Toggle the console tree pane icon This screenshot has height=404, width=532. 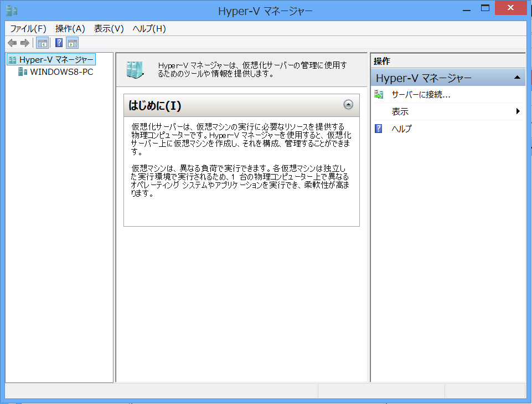pos(43,43)
